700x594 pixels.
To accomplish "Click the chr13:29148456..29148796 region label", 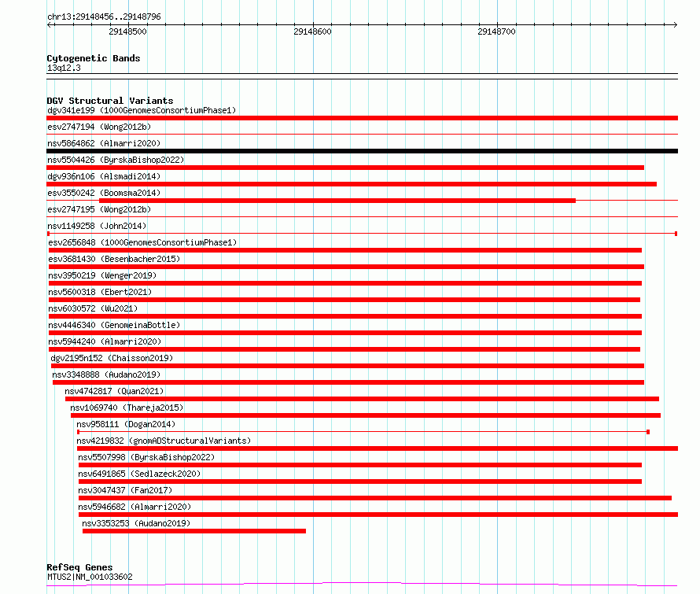I will [x=104, y=17].
